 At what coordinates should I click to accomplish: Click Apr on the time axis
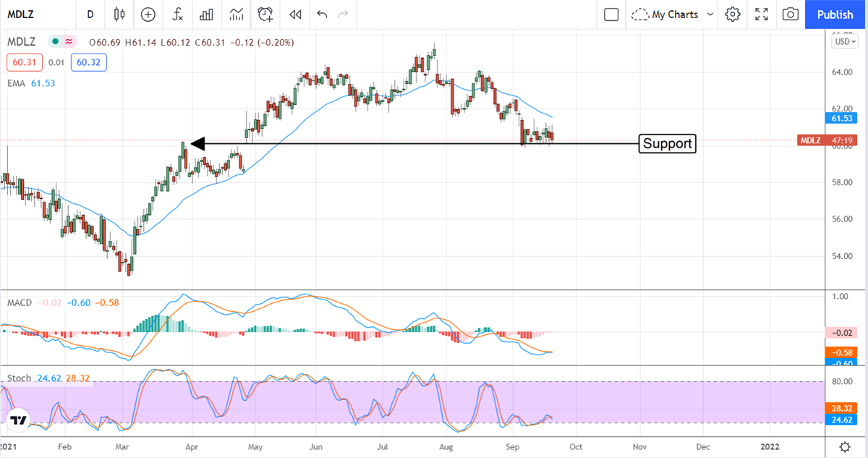[x=190, y=446]
